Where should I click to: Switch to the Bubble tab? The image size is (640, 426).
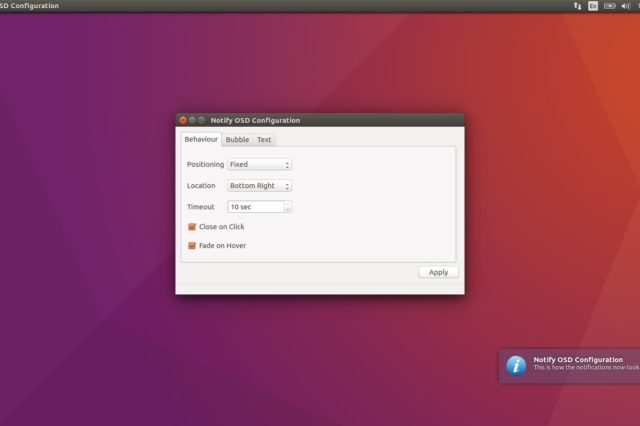point(237,140)
